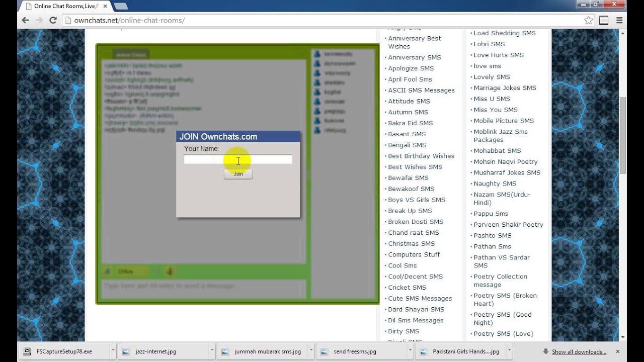This screenshot has width=644, height=362.
Task: Click the extension icon next to the star
Action: pyautogui.click(x=604, y=21)
